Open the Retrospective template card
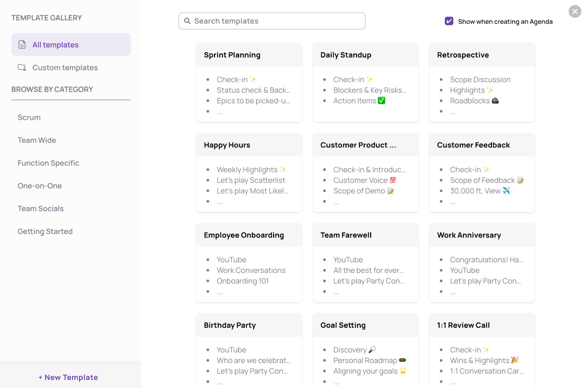 482,83
